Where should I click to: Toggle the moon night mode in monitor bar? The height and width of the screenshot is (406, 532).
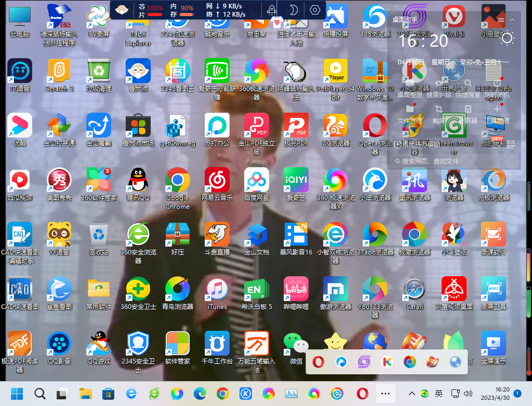click(x=293, y=10)
